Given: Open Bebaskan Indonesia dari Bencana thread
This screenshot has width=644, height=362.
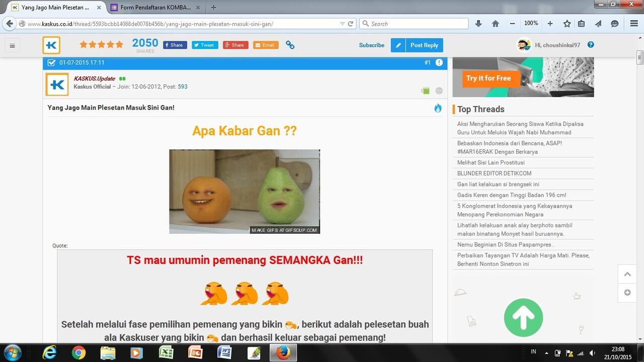Looking at the screenshot, I should click(x=510, y=147).
